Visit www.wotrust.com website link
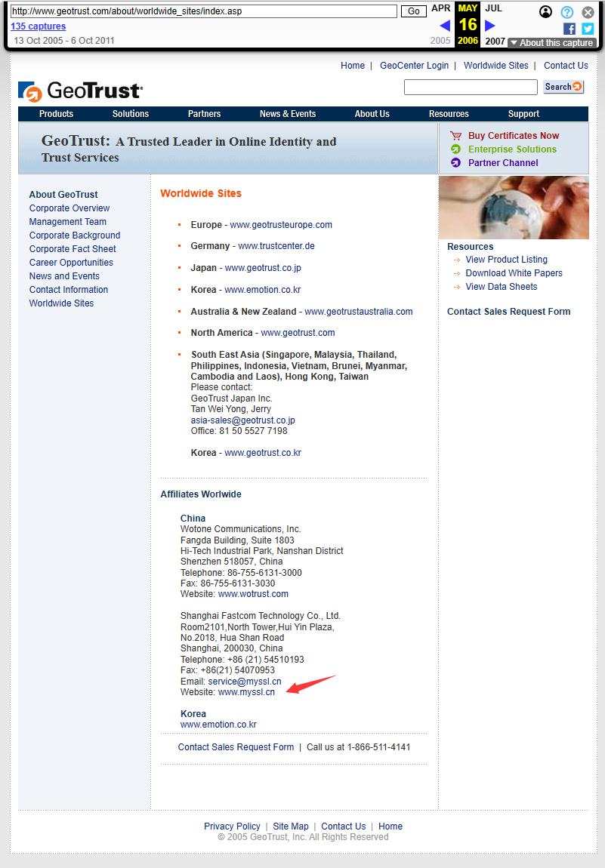 (253, 594)
